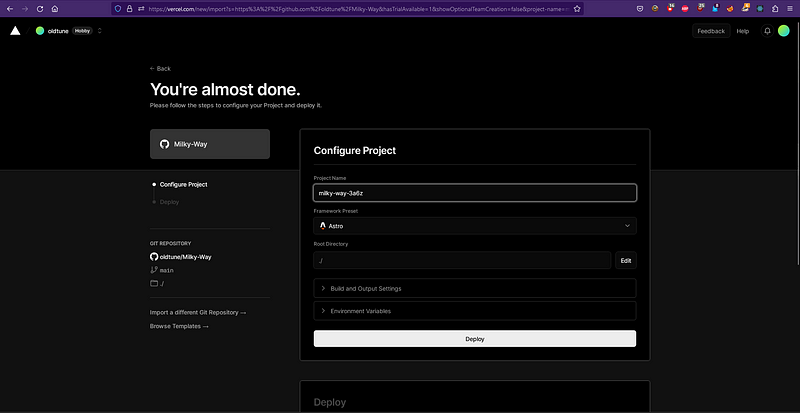
Task: Click the GitHub icon beside oldtune/Milky-Way
Action: pos(154,257)
